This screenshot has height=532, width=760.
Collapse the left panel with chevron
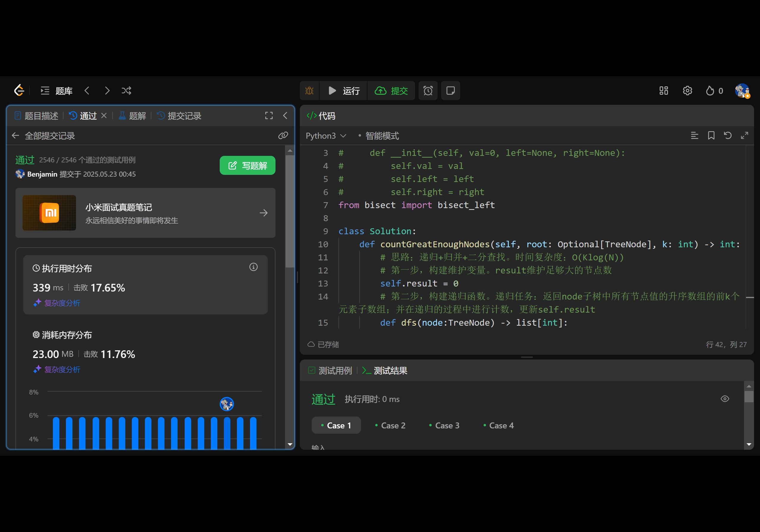click(285, 115)
